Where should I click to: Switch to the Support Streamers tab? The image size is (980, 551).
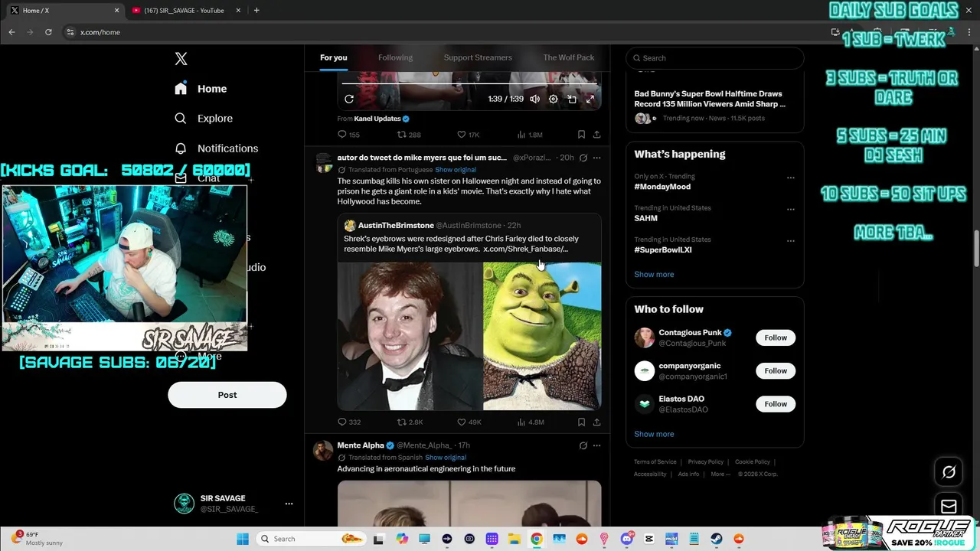click(478, 57)
